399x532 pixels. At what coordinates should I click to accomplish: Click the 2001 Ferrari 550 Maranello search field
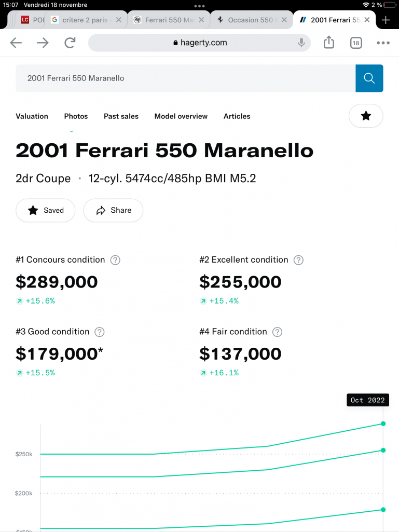(x=186, y=78)
